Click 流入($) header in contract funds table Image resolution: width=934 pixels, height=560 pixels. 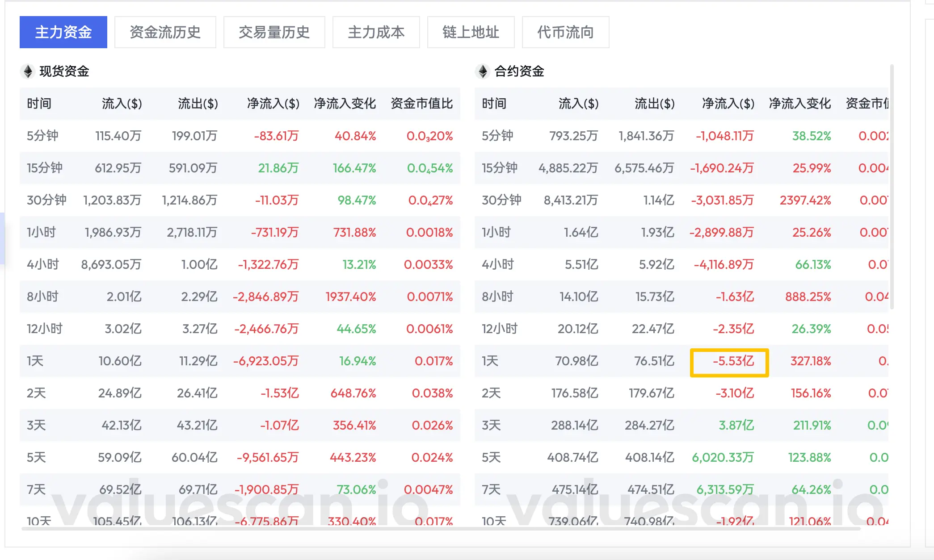click(x=578, y=104)
